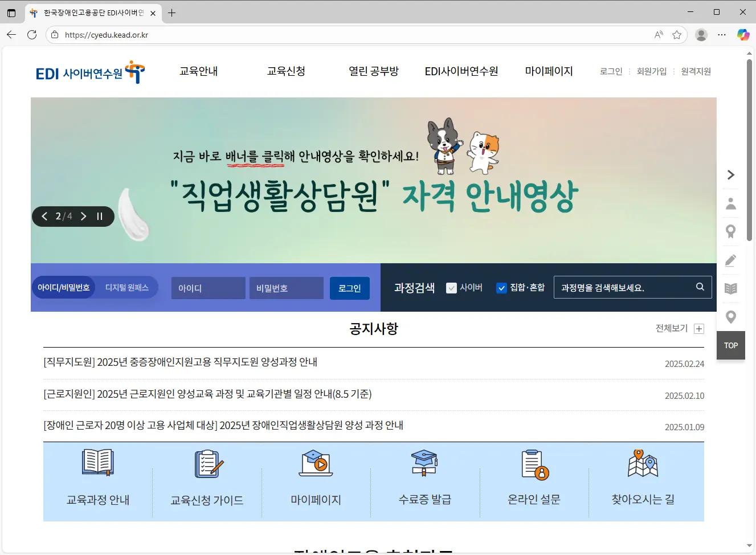The height and width of the screenshot is (555, 756).
Task: Click the 원격지원 link
Action: click(x=696, y=71)
